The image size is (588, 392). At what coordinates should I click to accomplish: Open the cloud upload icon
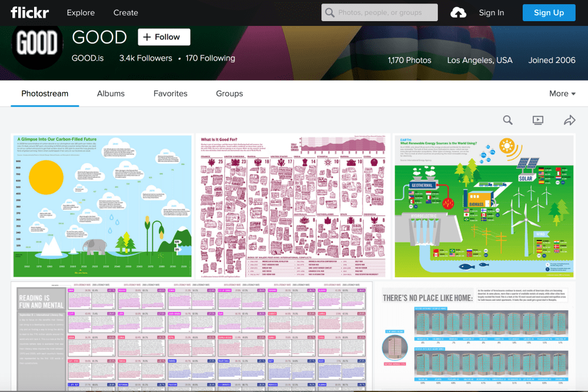click(459, 12)
